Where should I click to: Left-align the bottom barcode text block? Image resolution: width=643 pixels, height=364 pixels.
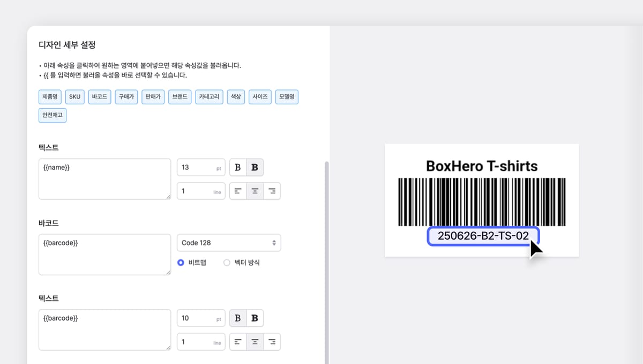238,342
